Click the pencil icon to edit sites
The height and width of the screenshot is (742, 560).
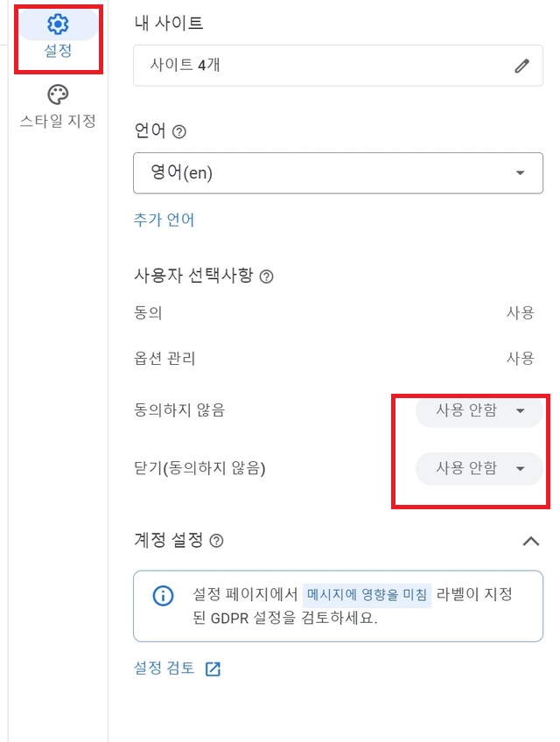point(521,66)
